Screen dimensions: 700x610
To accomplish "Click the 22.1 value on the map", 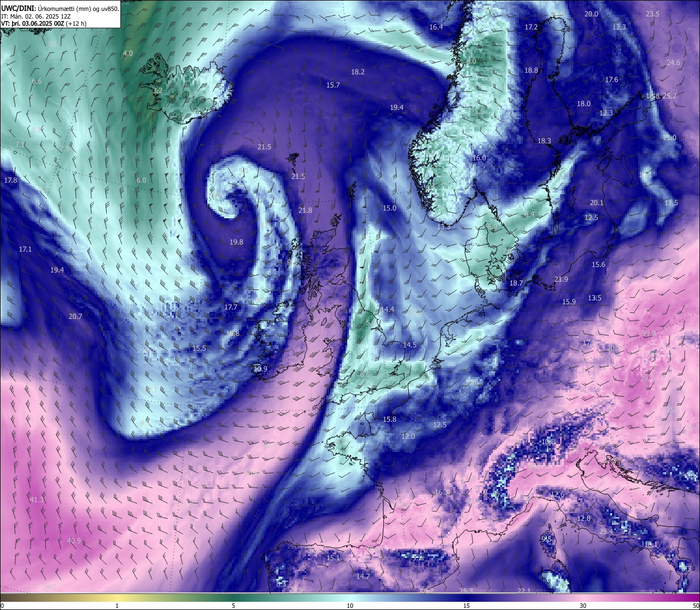I will (x=524, y=590).
